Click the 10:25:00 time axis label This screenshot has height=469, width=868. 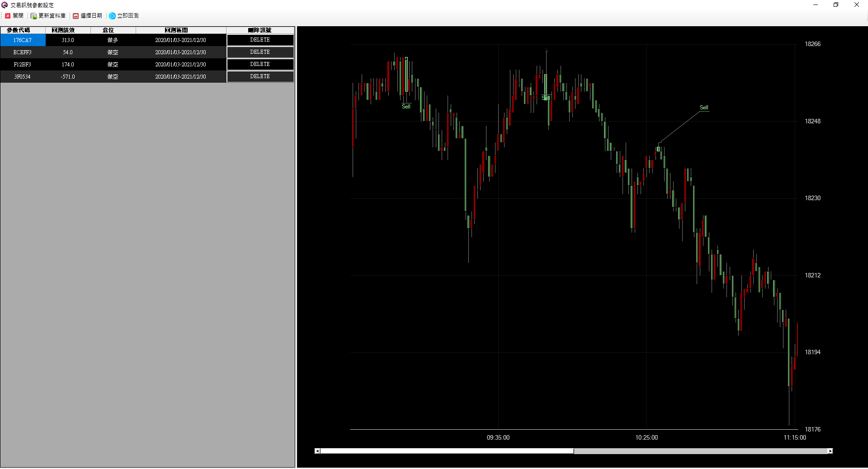point(646,437)
